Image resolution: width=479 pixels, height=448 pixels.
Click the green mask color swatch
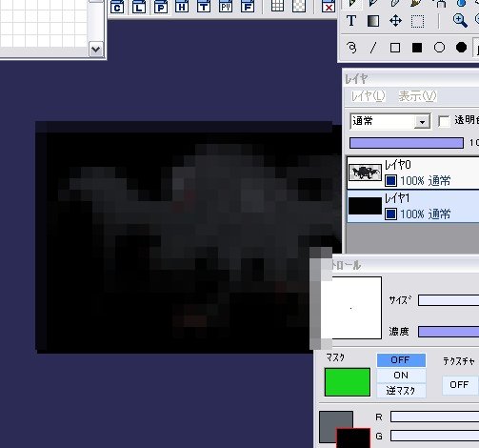pyautogui.click(x=348, y=382)
